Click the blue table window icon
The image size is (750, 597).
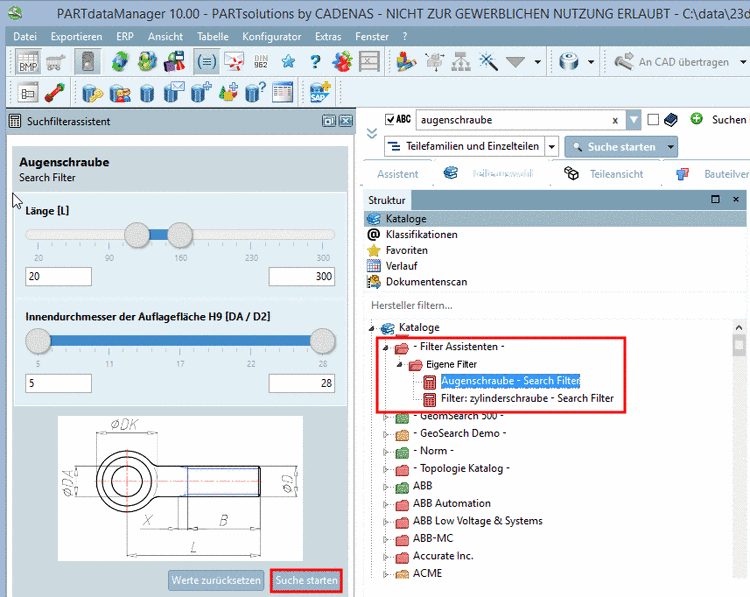(x=283, y=93)
